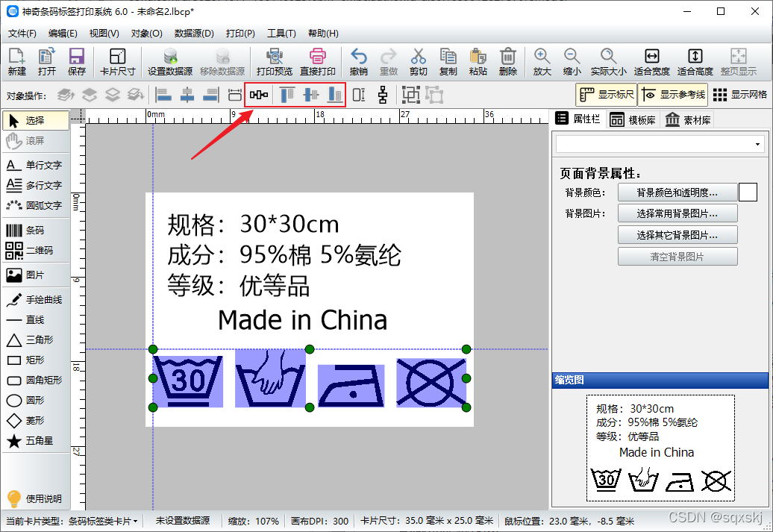Click the 新建 new file icon
The width and height of the screenshot is (773, 532).
click(16, 62)
